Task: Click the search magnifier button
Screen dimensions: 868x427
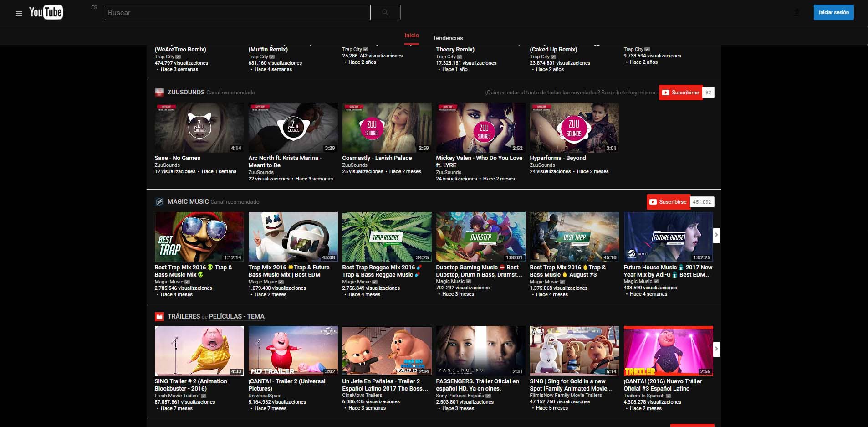Action: pyautogui.click(x=385, y=12)
